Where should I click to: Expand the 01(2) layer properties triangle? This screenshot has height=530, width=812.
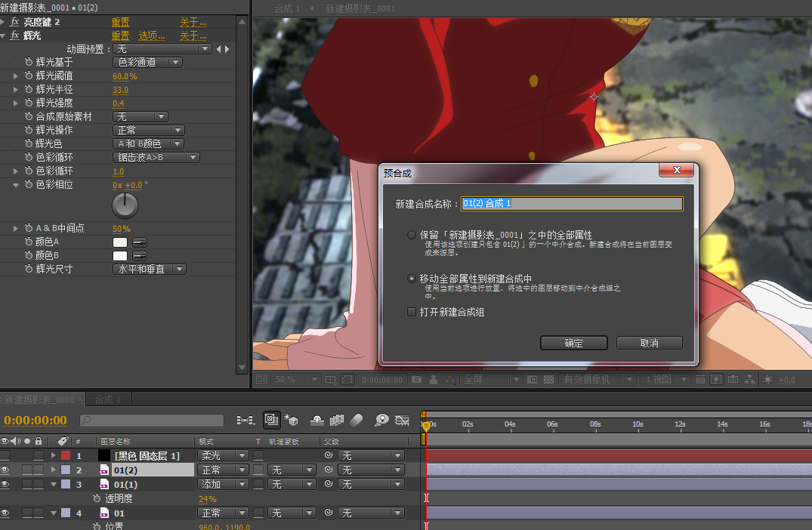tap(54, 470)
